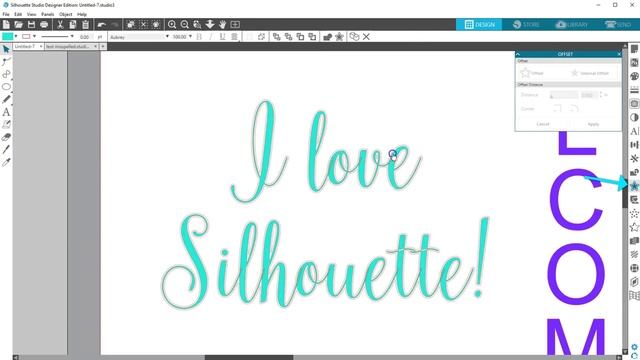
Task: Zoom out with magnifier minus
Action: [x=184, y=24]
